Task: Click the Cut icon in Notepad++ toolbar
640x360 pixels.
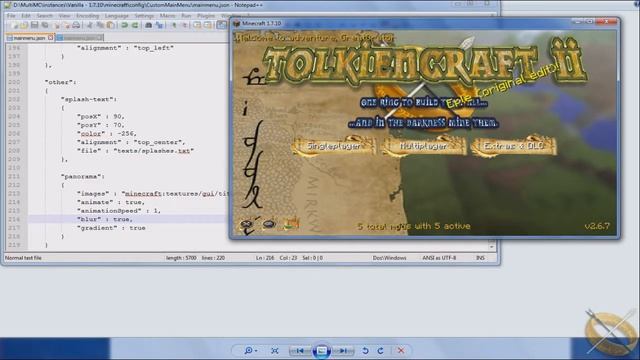Action: [x=89, y=25]
